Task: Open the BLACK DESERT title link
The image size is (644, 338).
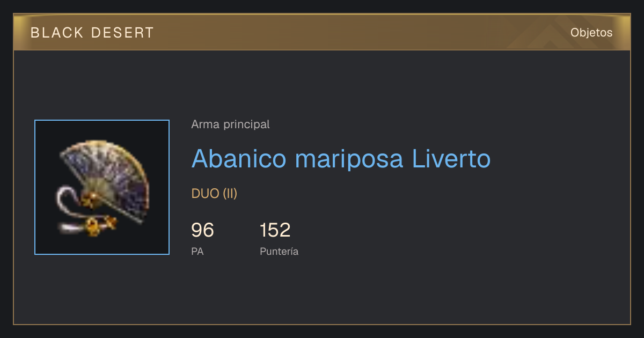Action: [x=92, y=33]
